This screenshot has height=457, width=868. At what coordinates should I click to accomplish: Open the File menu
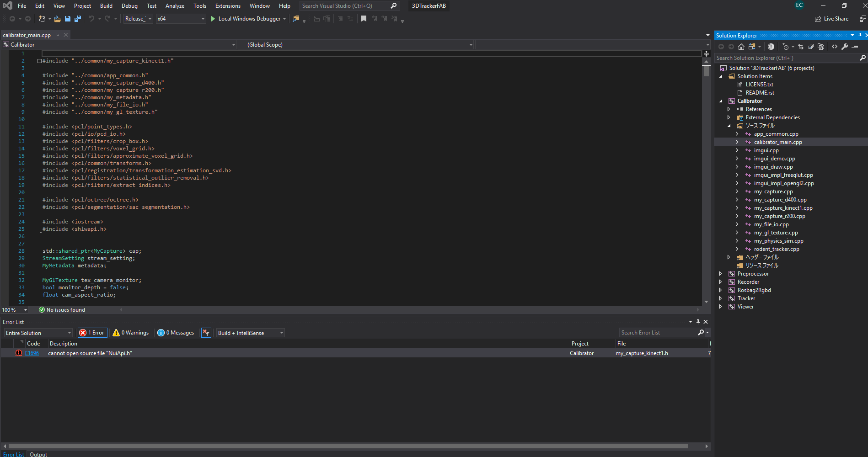22,6
